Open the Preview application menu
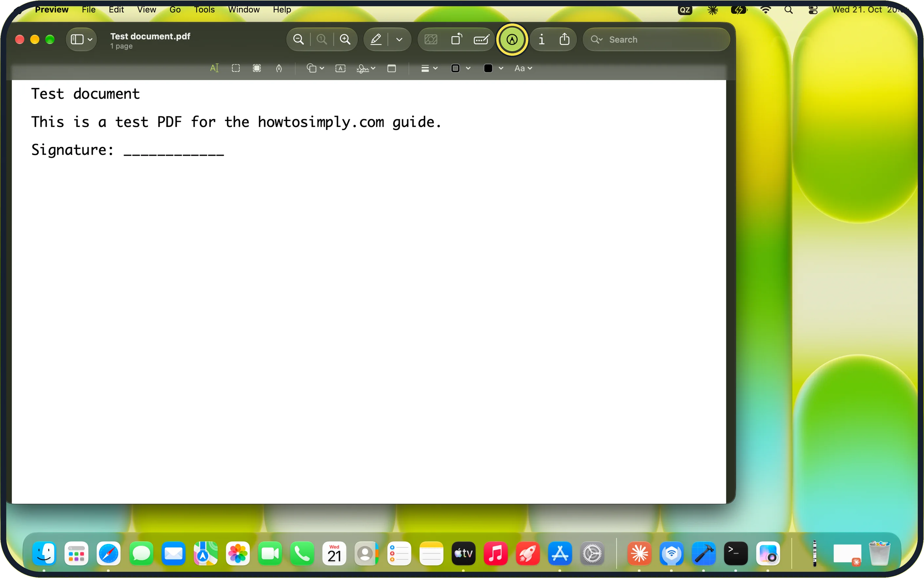The height and width of the screenshot is (578, 924). point(52,9)
